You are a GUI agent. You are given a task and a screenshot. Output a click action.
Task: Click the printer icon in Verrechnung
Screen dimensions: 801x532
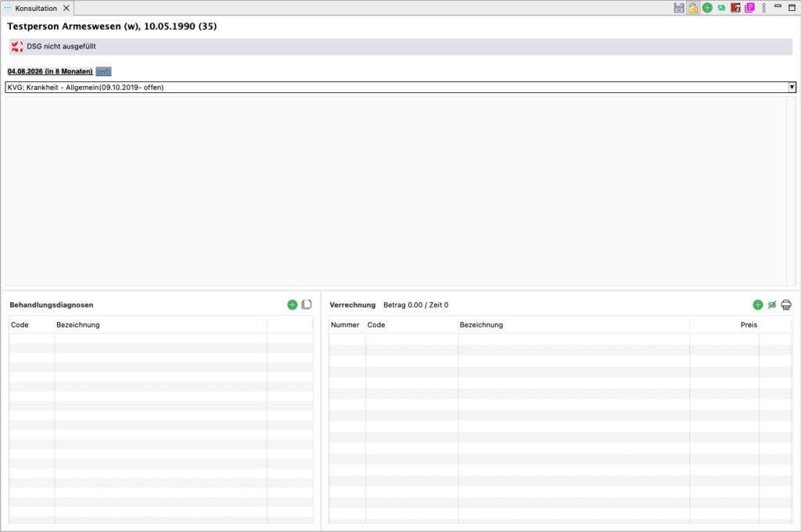point(786,305)
